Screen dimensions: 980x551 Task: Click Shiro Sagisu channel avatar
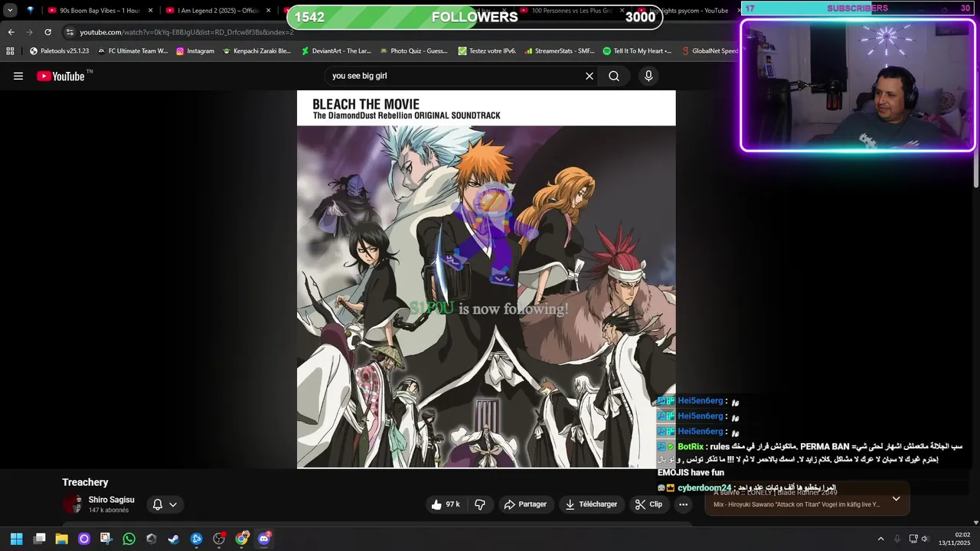(73, 504)
